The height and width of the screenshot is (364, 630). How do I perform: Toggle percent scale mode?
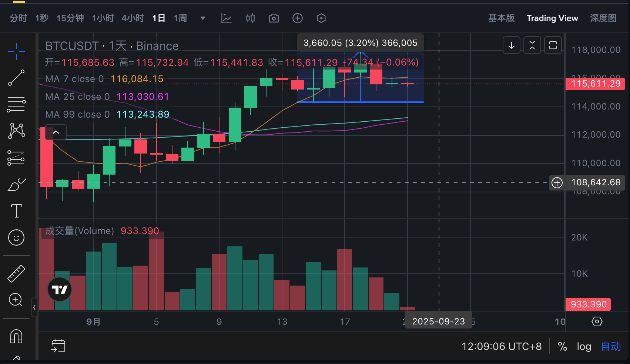click(562, 347)
